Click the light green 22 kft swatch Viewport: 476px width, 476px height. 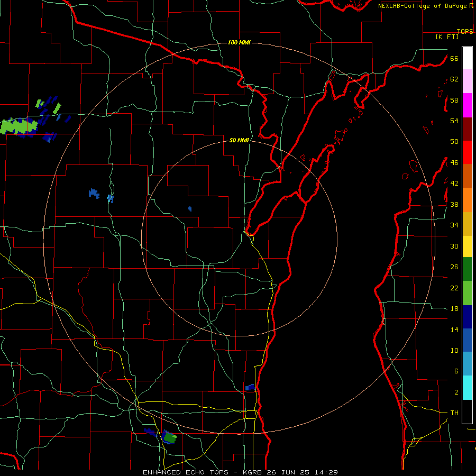(x=467, y=292)
